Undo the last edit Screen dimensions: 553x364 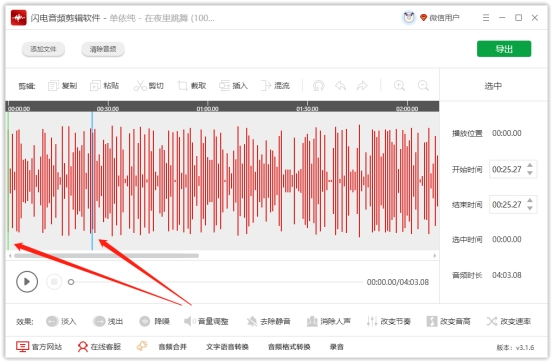pos(340,85)
